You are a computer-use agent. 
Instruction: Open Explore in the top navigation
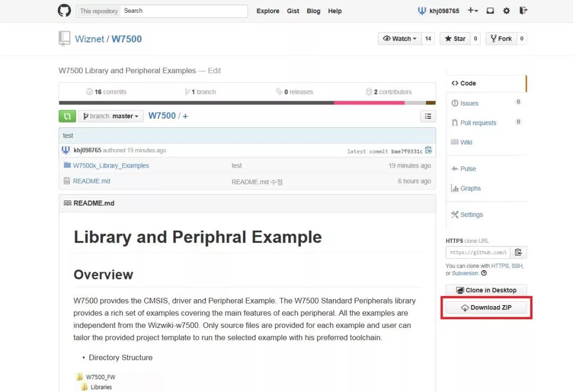(x=268, y=11)
